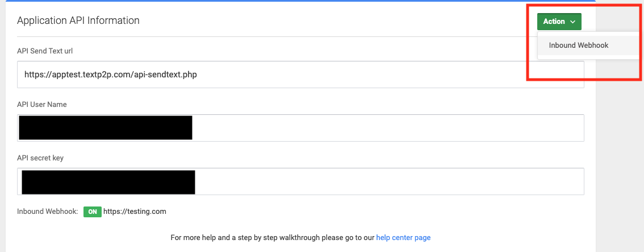Click the redacted black box in API User Name
Image resolution: width=644 pixels, height=252 pixels.
tap(106, 128)
